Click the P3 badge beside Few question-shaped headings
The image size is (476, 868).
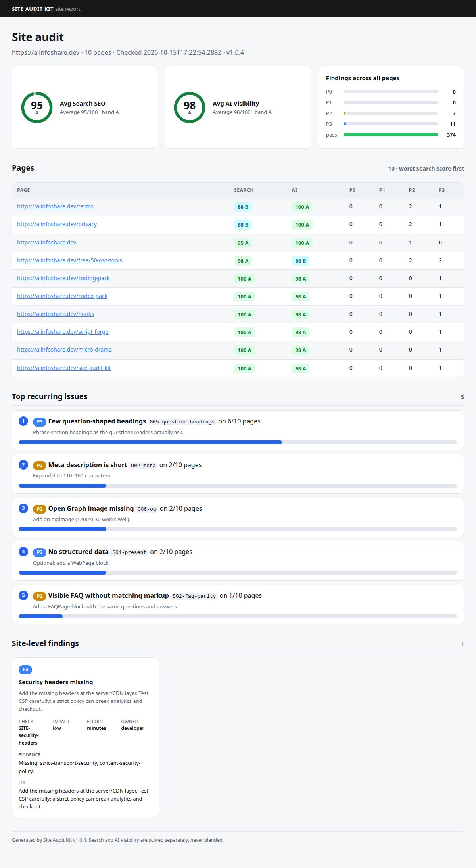tap(40, 421)
